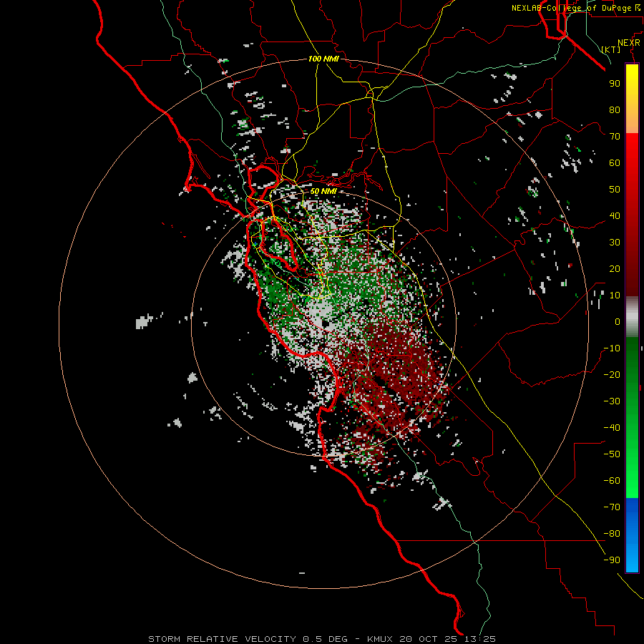644x644 pixels.
Task: Select the 80 value on velocity scale
Action: pos(615,110)
